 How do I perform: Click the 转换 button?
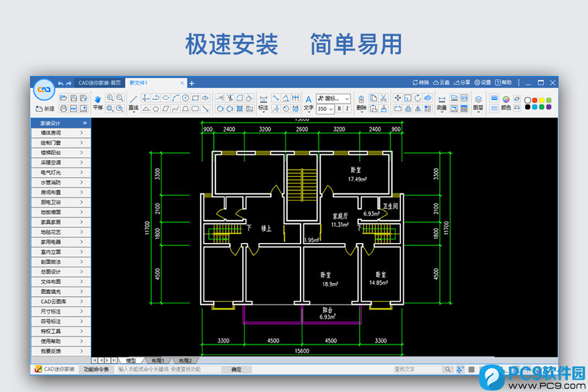tap(420, 82)
